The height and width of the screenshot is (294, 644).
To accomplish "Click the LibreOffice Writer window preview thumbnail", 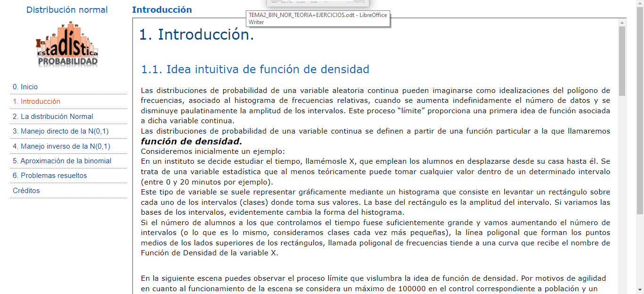I will coord(313,3).
